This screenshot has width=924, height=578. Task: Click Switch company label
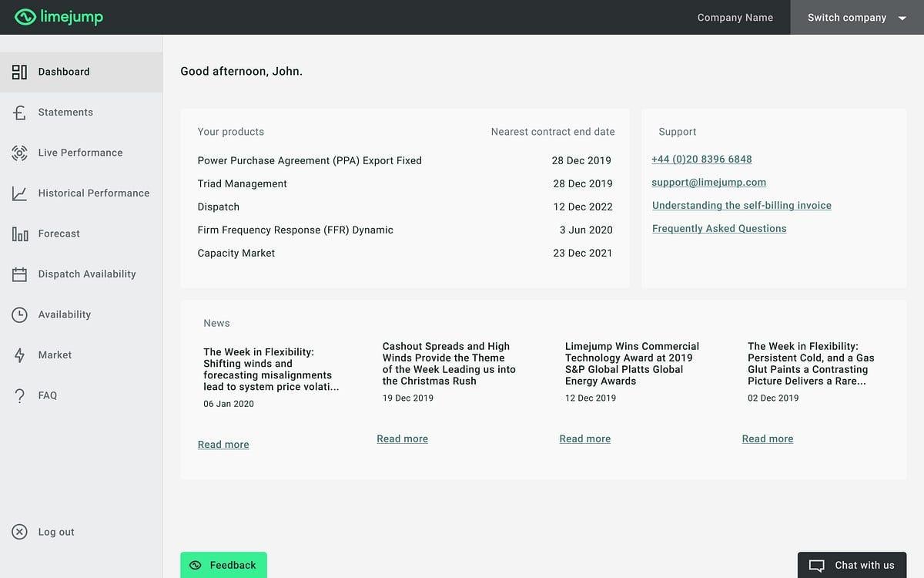(x=847, y=18)
